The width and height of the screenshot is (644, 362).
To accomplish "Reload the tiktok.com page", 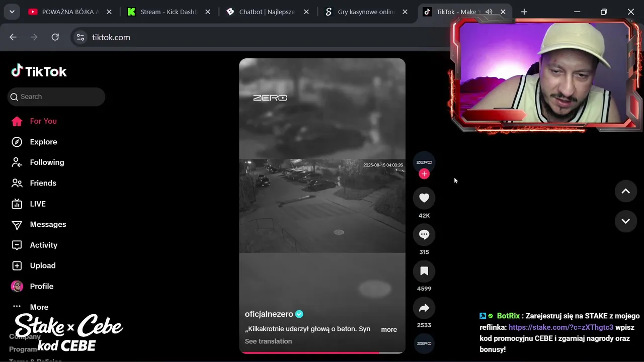I will click(55, 37).
